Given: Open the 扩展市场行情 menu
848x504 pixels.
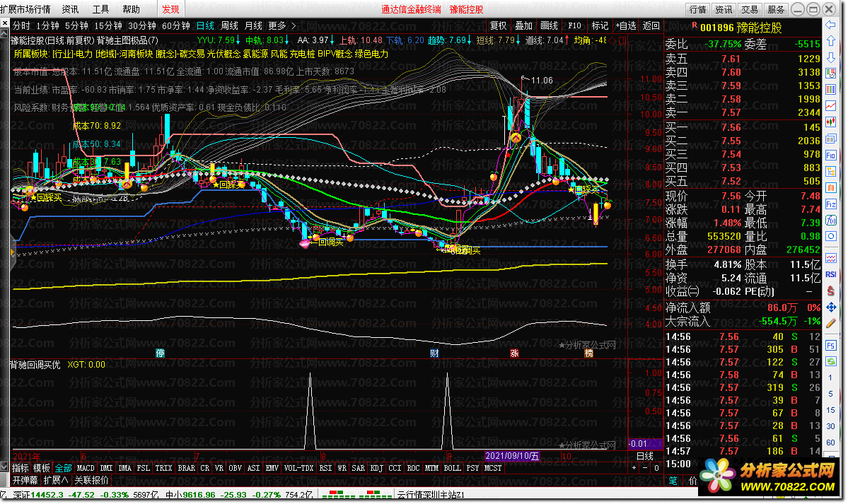Looking at the screenshot, I should (25, 9).
